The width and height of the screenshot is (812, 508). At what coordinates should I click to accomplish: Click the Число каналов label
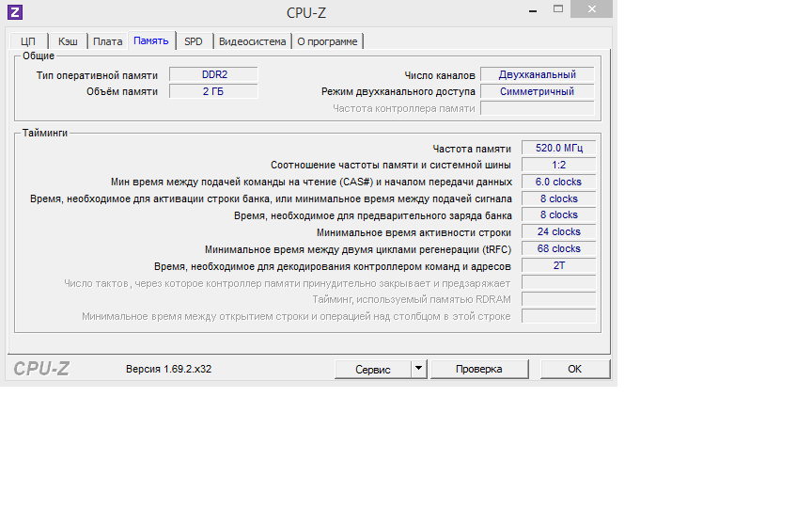click(440, 75)
